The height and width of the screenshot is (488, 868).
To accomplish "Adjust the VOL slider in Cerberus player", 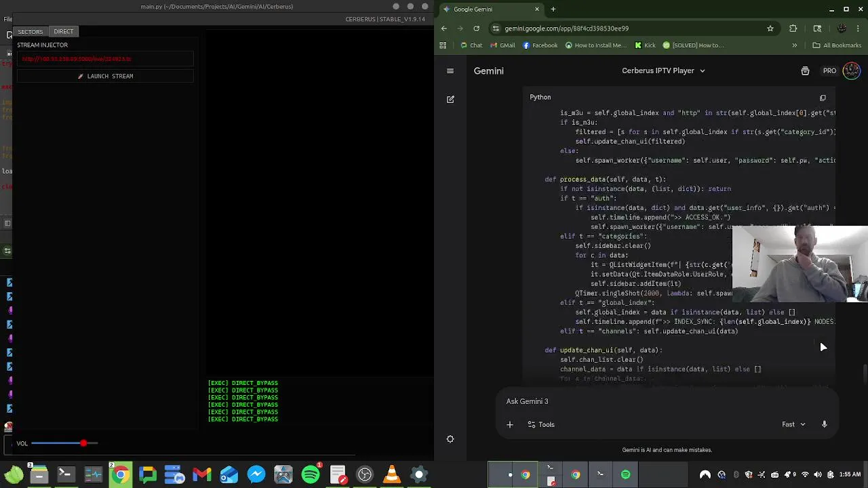I will tap(64, 443).
